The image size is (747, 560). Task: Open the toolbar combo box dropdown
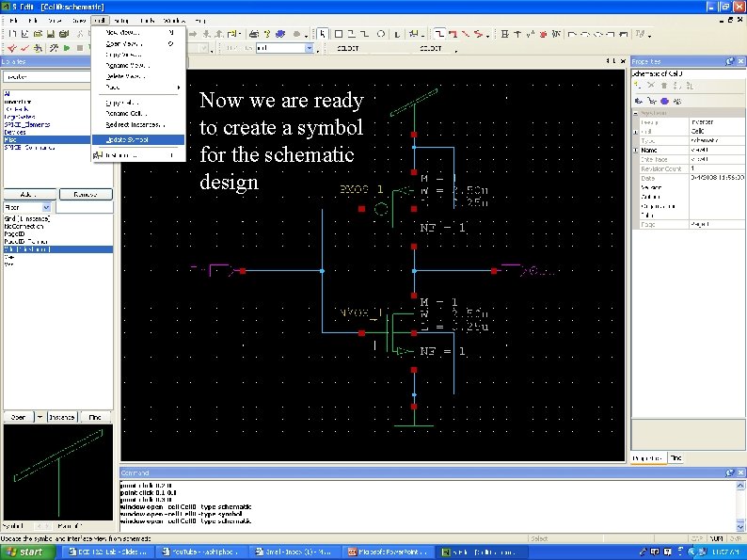(309, 48)
